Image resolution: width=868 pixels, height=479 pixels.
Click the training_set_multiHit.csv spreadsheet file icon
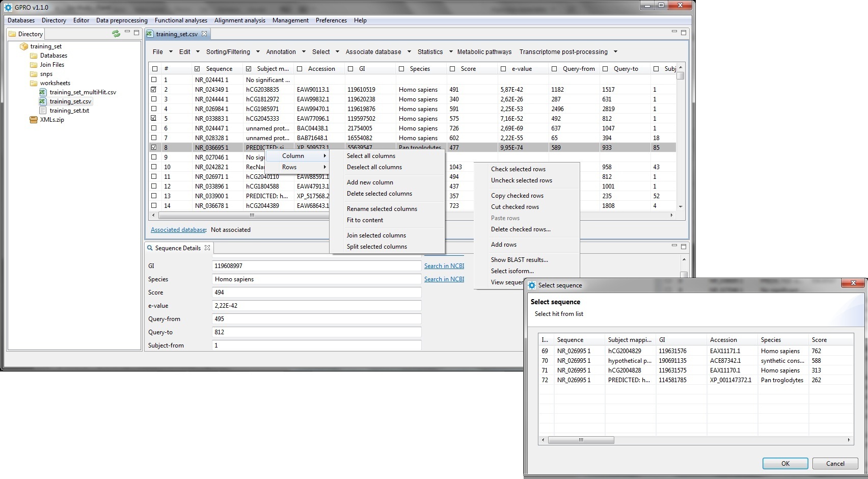43,92
